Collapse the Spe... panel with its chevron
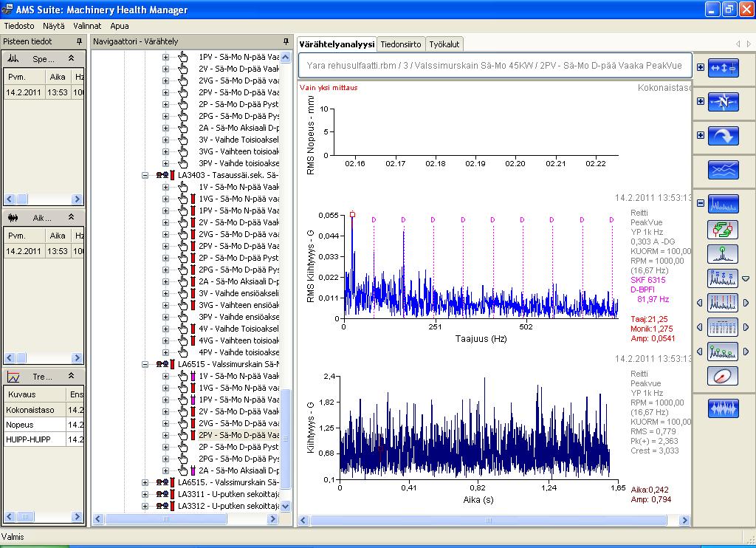This screenshot has height=548, width=756. pyautogui.click(x=72, y=58)
